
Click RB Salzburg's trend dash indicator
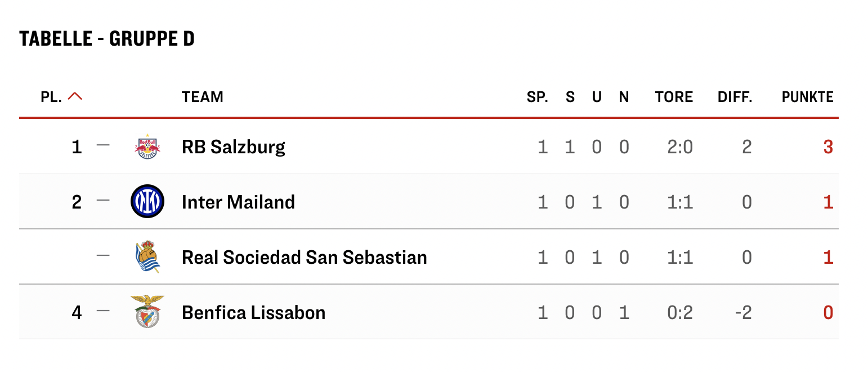[103, 145]
